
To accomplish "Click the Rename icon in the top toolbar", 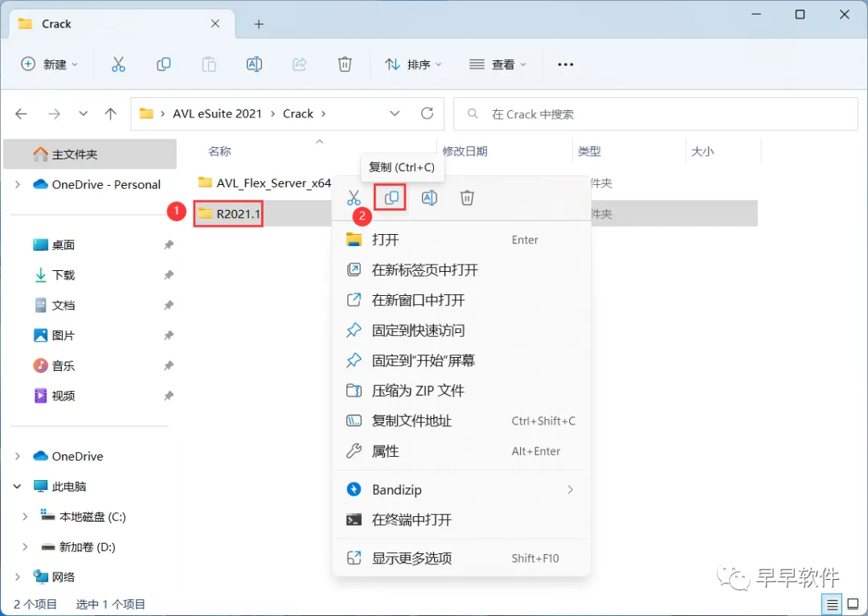I will pyautogui.click(x=254, y=64).
